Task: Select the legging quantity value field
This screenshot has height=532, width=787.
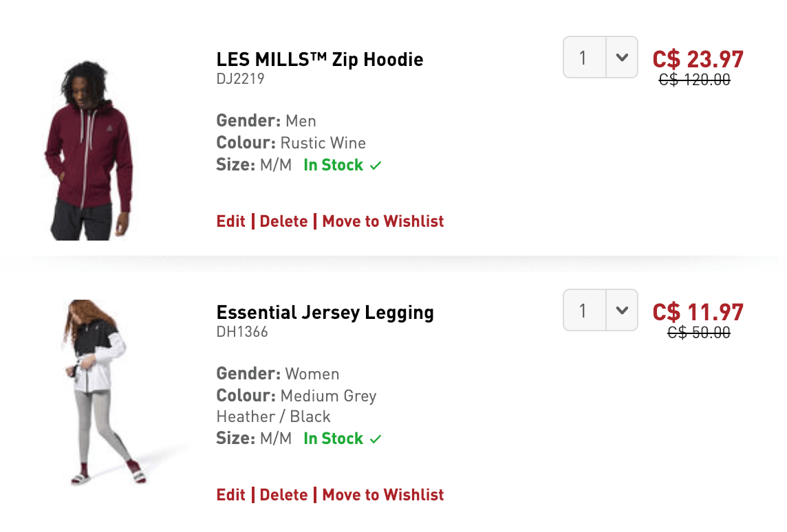Action: point(585,310)
